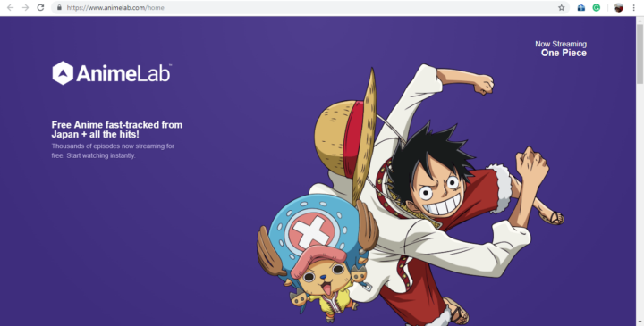This screenshot has height=326, width=644.
Task: Click the 'Now Streaming' label
Action: point(561,44)
